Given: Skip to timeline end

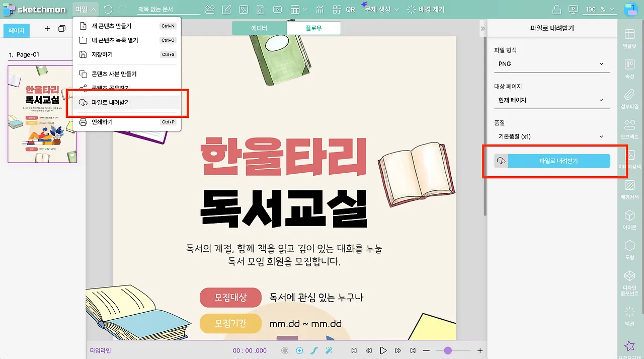Looking at the screenshot, I should pos(413,350).
